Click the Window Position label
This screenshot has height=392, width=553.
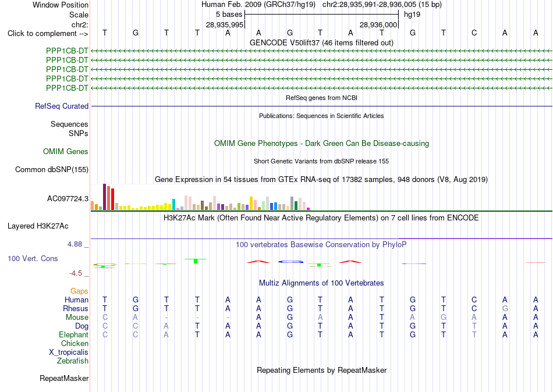[61, 5]
